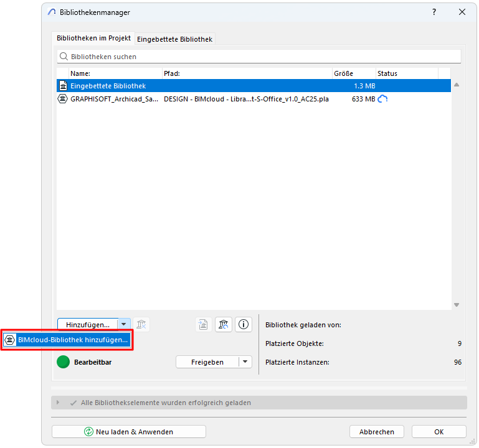This screenshot has width=479, height=448.
Task: Open the library information icon
Action: 244,324
